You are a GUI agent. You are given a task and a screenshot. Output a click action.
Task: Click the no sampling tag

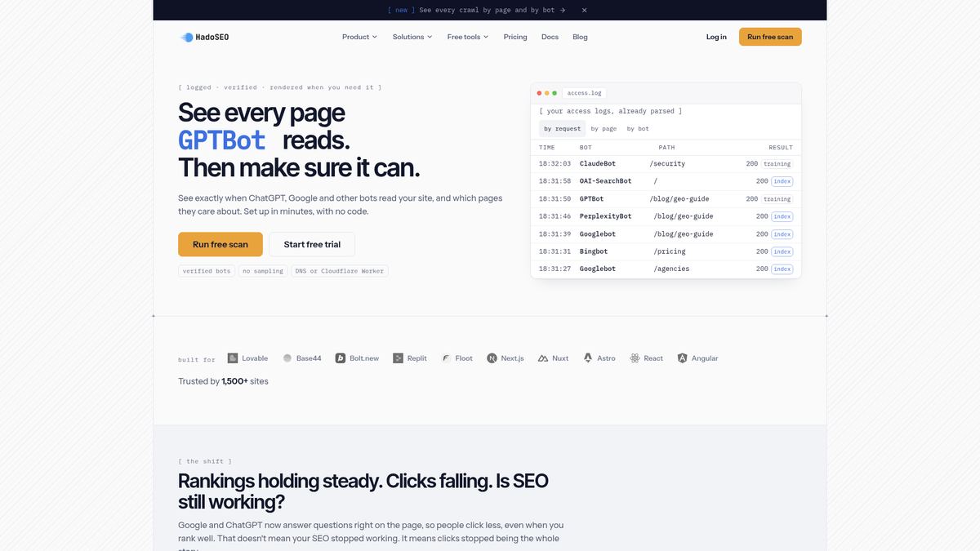coord(263,271)
